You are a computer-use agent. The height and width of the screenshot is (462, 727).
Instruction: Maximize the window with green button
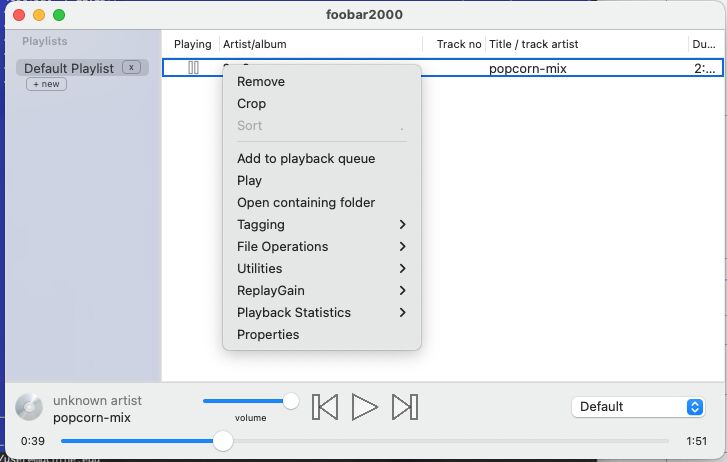[59, 15]
